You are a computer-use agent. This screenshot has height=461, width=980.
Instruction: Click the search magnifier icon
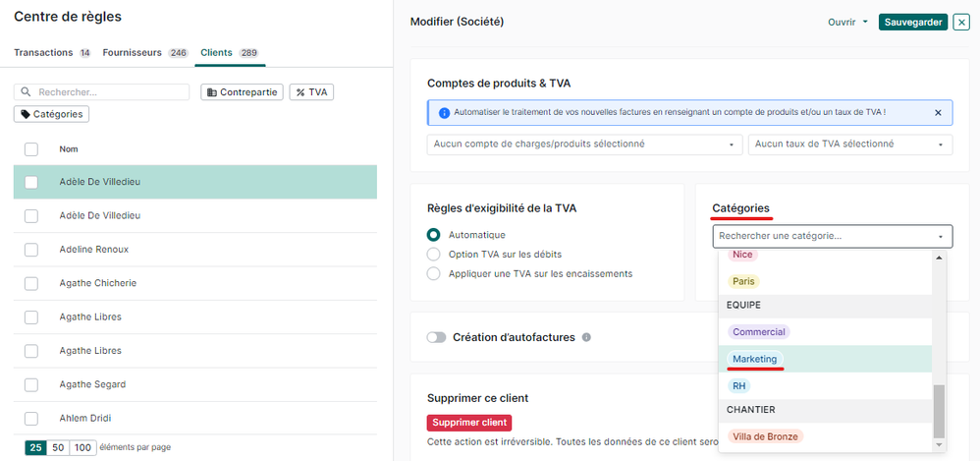[x=26, y=92]
